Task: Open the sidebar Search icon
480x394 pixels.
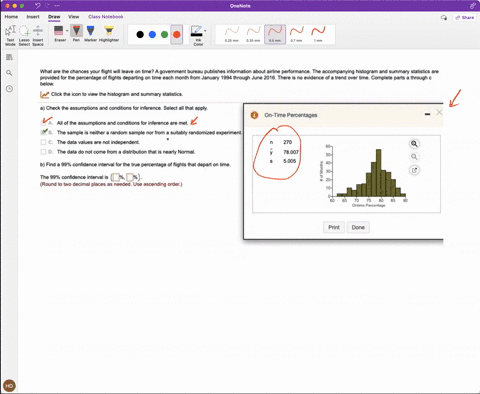Action: [x=9, y=73]
